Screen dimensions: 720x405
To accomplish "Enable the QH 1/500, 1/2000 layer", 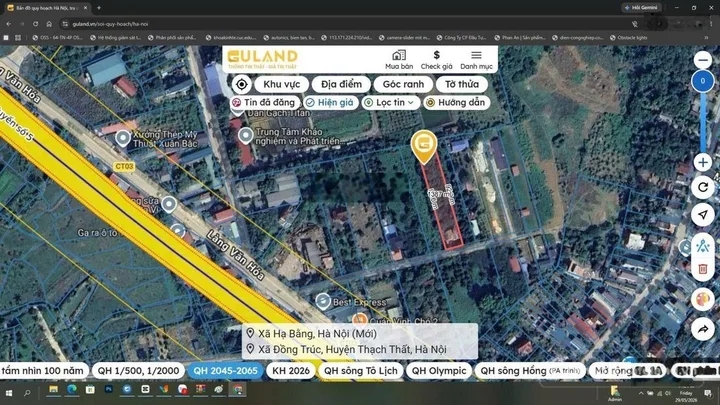I will 138,371.
